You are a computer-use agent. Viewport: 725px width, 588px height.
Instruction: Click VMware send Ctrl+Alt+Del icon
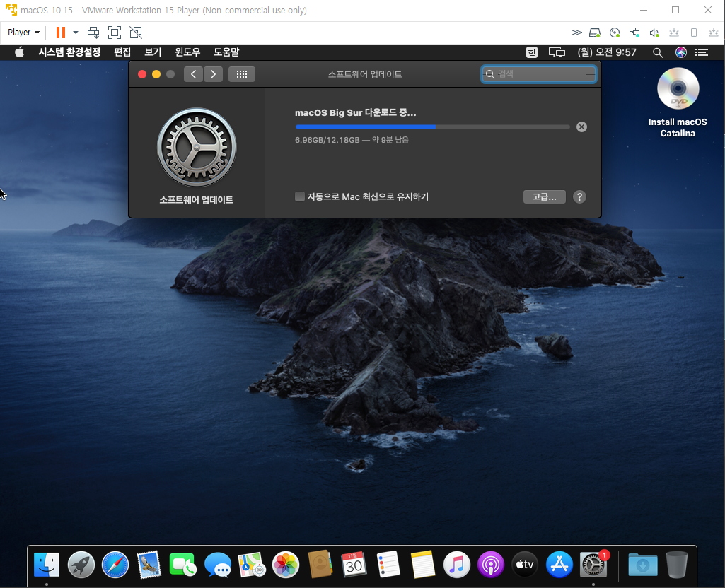click(93, 33)
